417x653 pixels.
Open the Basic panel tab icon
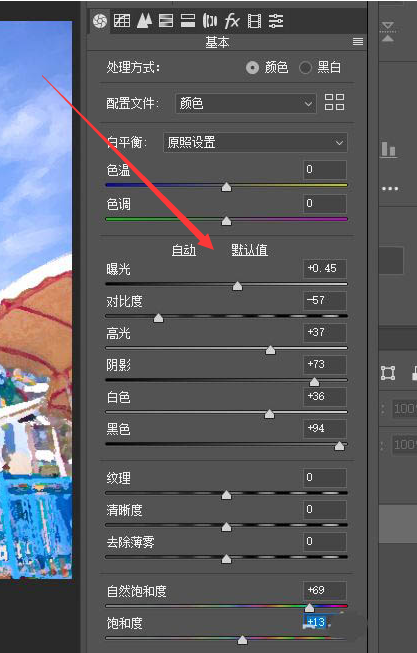coord(100,20)
